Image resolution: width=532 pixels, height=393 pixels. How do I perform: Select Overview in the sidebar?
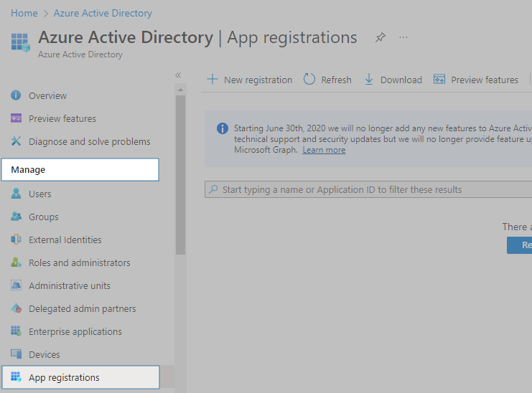[47, 95]
